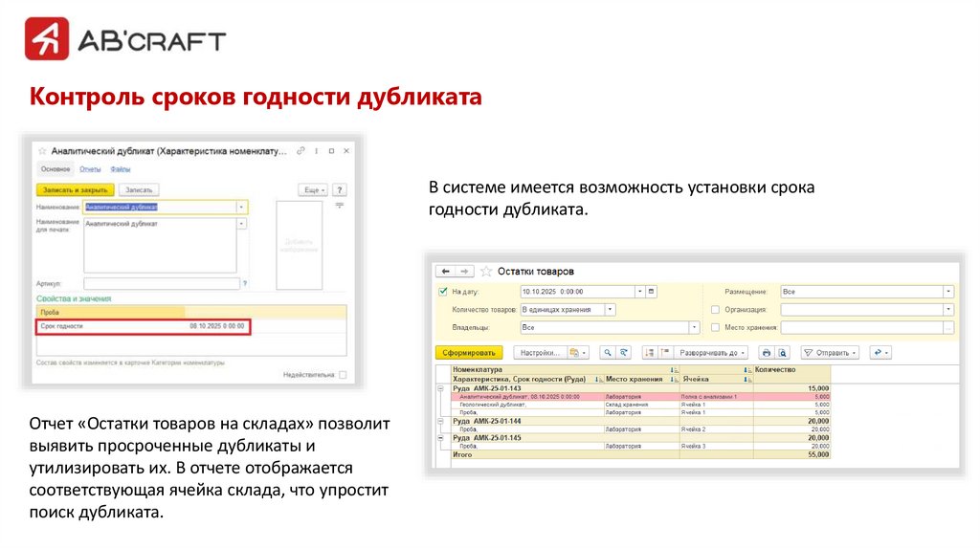The width and height of the screenshot is (980, 549).
Task: Click the forward arrow in Остатки товаров
Action: pos(464,271)
